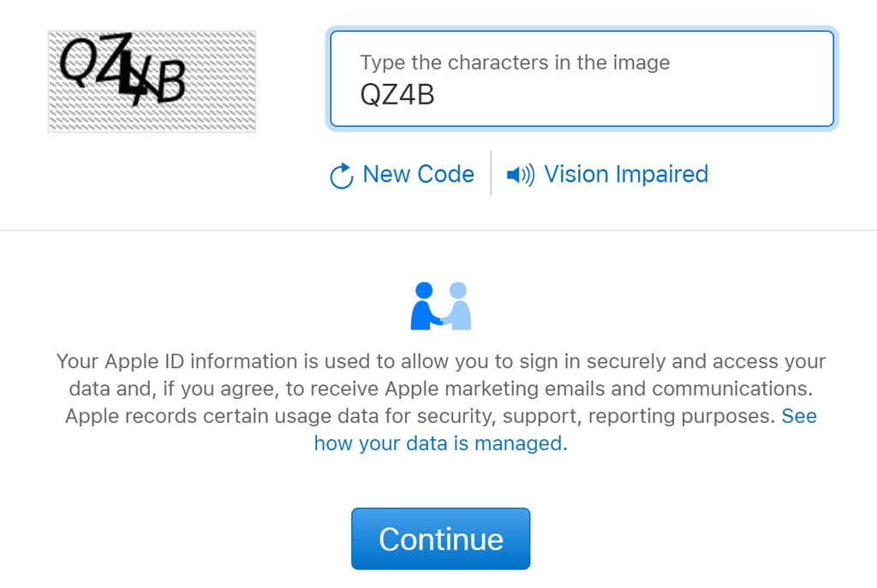Open the Vision Impaired audio option
Screen dimensions: 877x588
(x=626, y=175)
